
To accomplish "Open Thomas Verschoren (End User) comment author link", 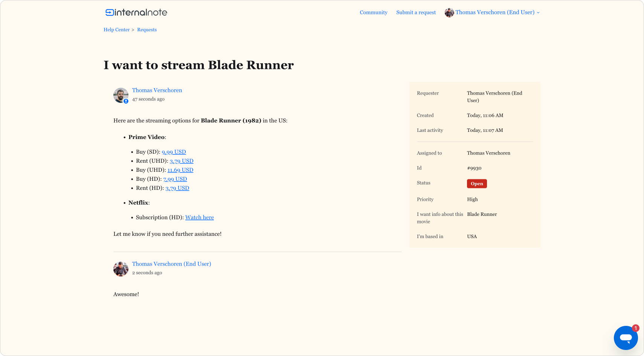I will tap(171, 264).
